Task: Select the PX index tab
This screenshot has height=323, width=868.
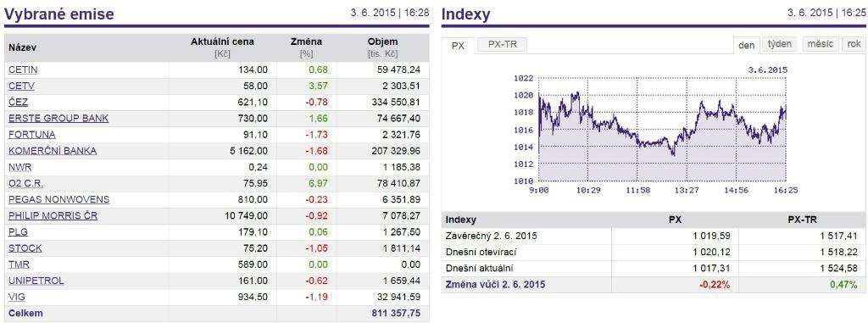Action: pos(458,46)
